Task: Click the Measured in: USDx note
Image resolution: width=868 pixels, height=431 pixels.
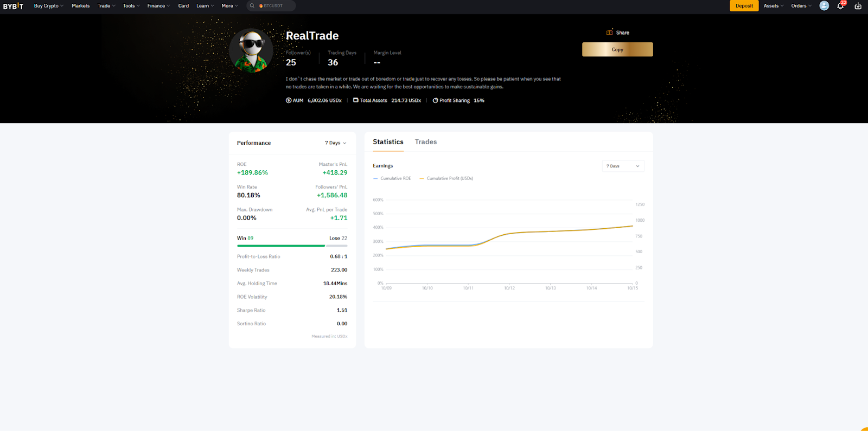Action: click(329, 336)
